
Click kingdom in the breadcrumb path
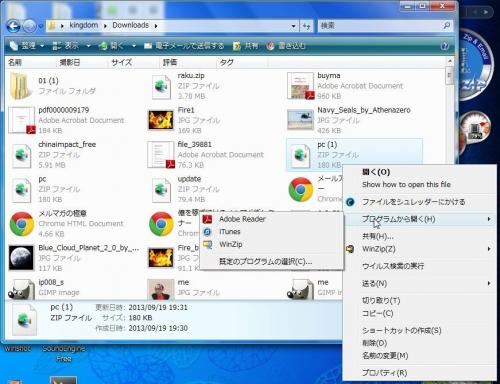84,25
